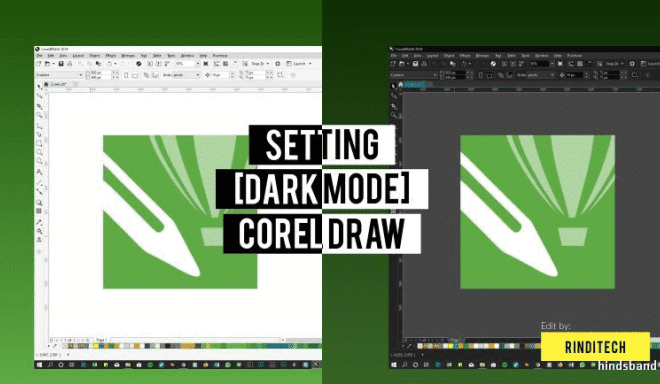Open the Start button under the dark window
This screenshot has width=660, height=384.
tap(394, 365)
